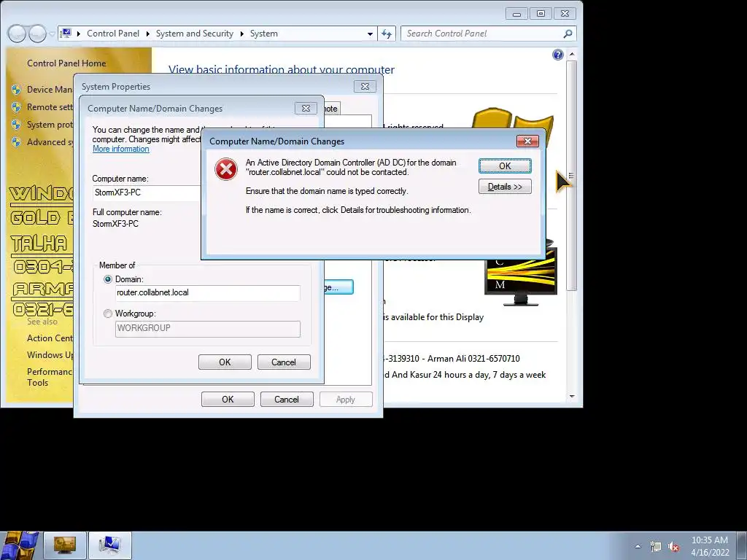Open Action Center link in sidebar
747x560 pixels.
[x=50, y=338]
